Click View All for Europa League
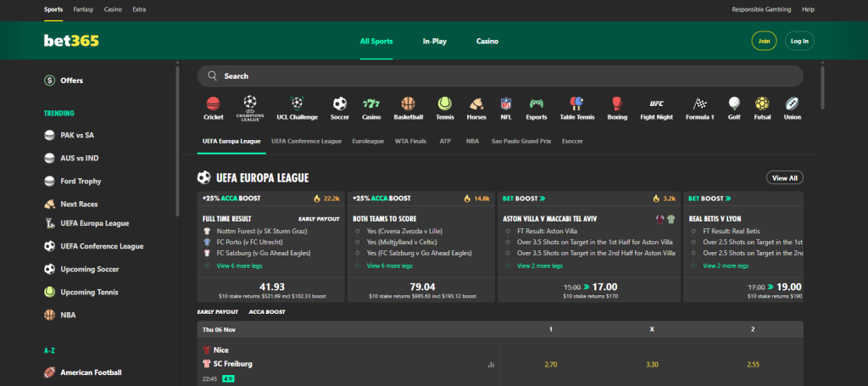The image size is (868, 386). point(785,178)
